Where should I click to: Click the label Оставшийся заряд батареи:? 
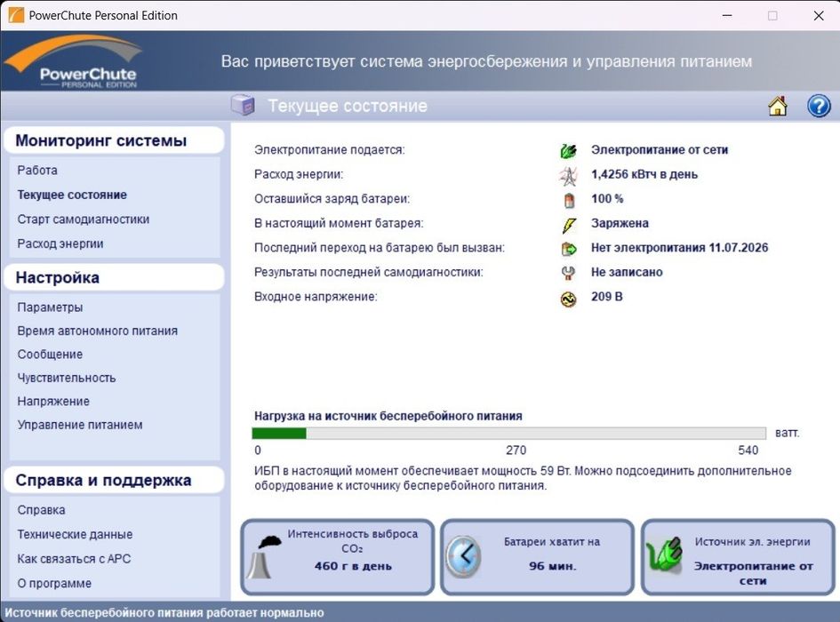[x=332, y=199]
